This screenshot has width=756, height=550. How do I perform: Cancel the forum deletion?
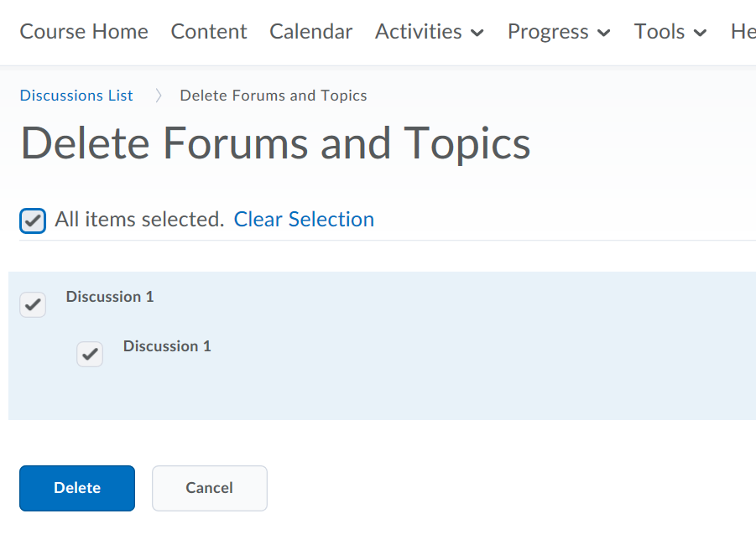tap(209, 488)
